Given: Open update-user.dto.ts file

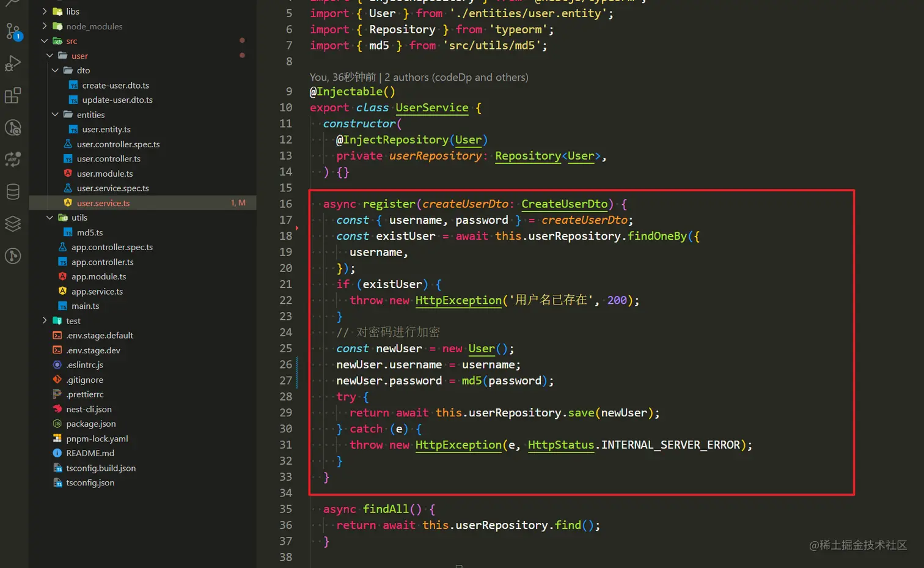Looking at the screenshot, I should point(117,100).
